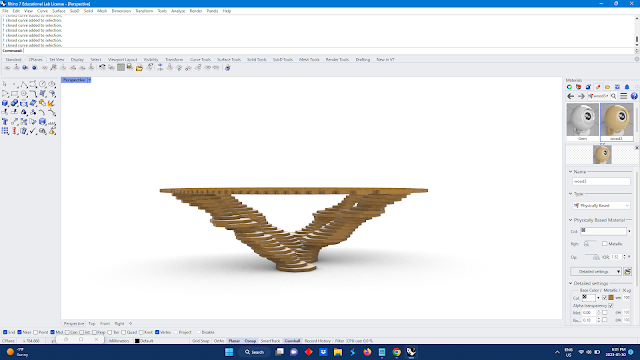Open the Physically Based type dropdown
Viewport: 640px width, 360px height.
point(602,205)
